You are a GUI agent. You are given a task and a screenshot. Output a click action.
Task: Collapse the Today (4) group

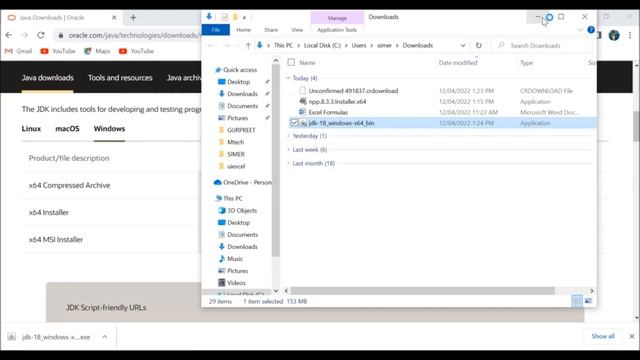point(288,78)
